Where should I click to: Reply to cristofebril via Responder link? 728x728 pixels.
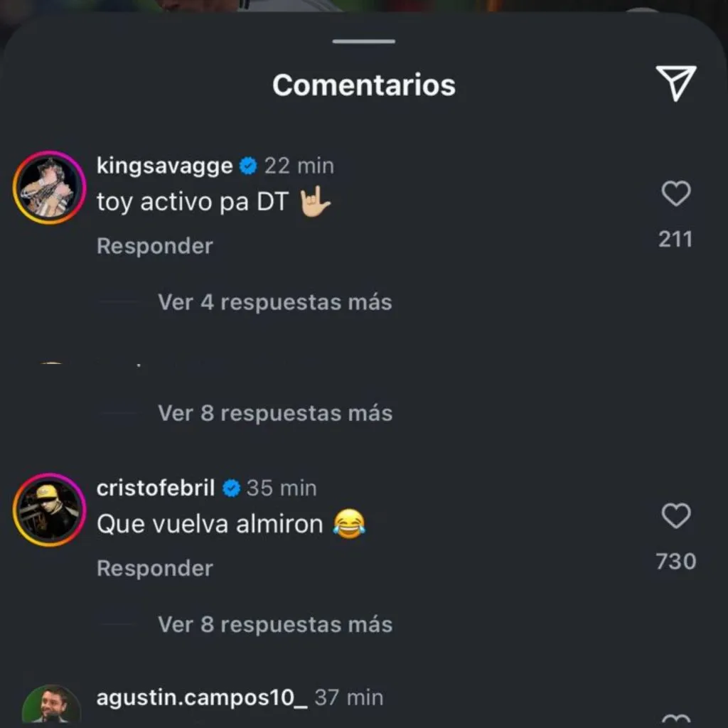(154, 567)
